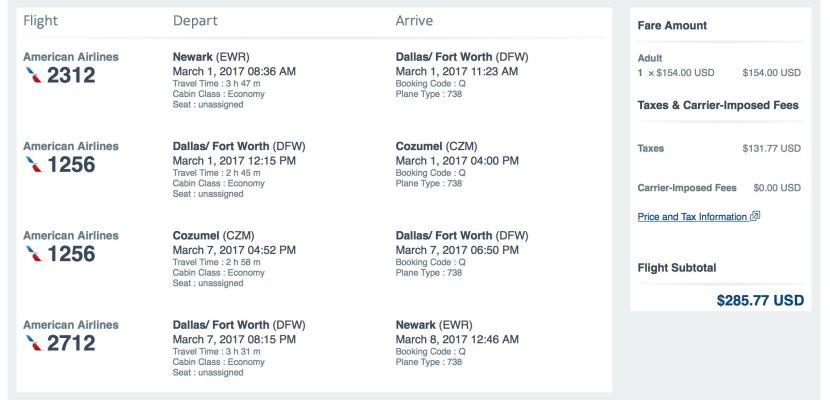The image size is (830, 400).
Task: Click the Carrier-Imposed Fees $0.00 USD value
Action: pos(777,188)
